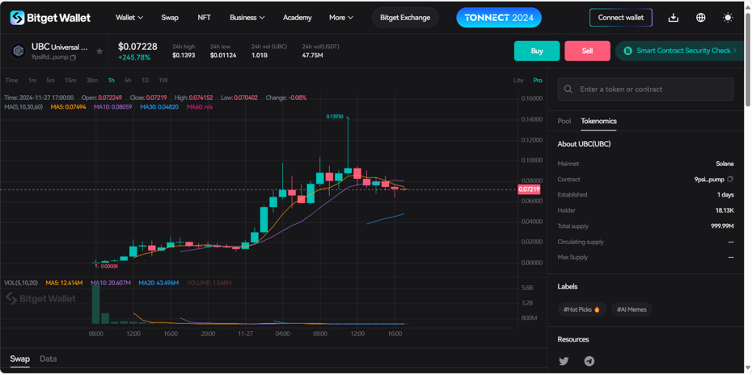Viewport: 755px width, 375px height.
Task: Switch chart to Lite mode
Action: (x=518, y=80)
